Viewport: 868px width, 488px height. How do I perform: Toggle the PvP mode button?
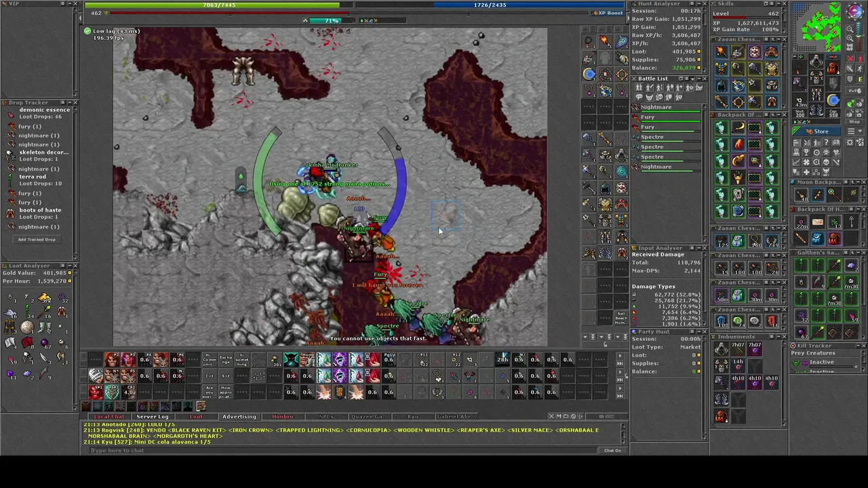pyautogui.click(x=854, y=91)
